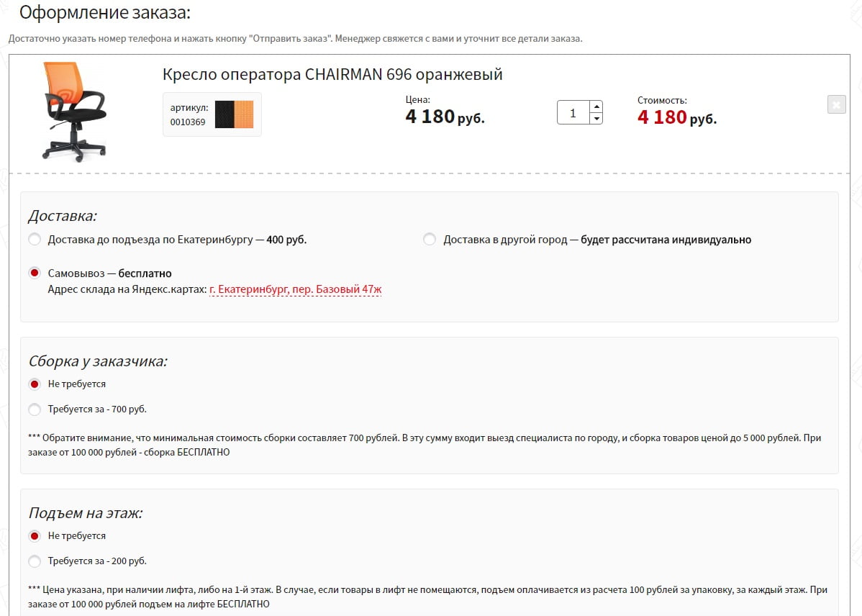Choose assembly required for 700 руб.

pos(35,409)
